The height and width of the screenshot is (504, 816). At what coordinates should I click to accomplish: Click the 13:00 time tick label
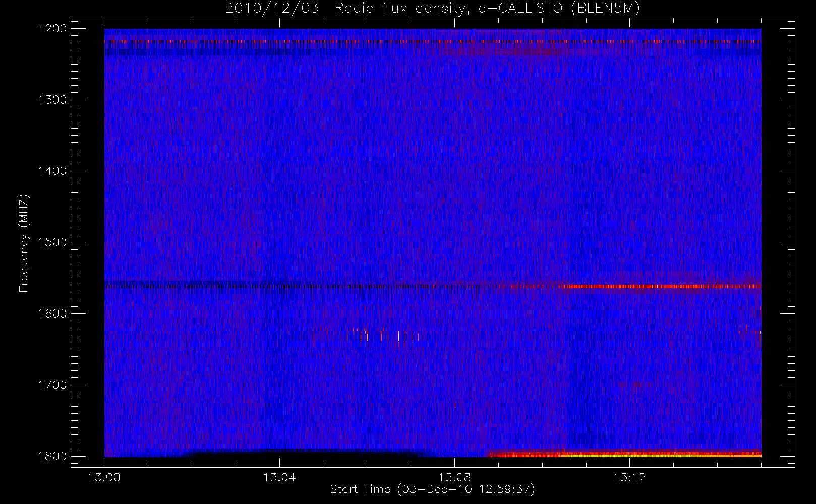click(104, 477)
